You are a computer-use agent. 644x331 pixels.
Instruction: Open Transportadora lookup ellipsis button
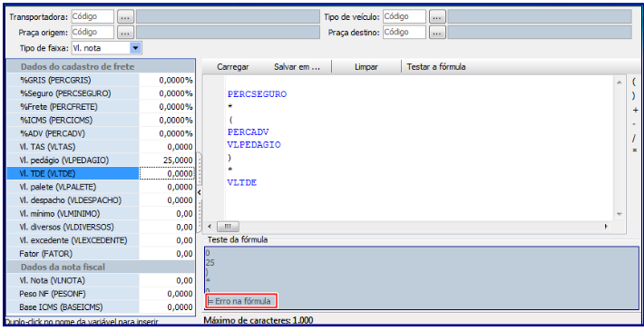[x=125, y=17]
